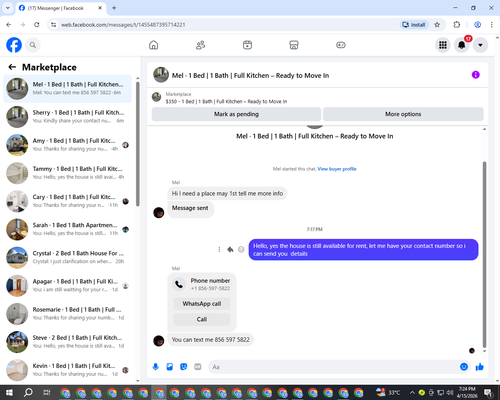Open Windows taskbar search
The height and width of the screenshot is (400, 500).
pyautogui.click(x=28, y=392)
